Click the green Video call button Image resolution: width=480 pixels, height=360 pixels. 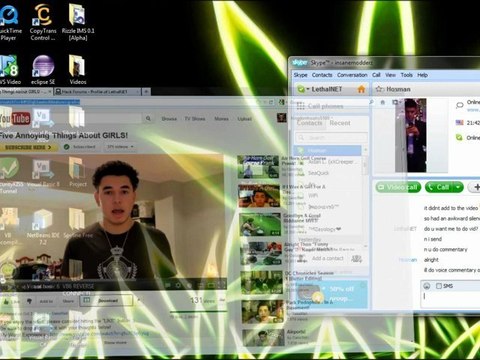(x=399, y=187)
